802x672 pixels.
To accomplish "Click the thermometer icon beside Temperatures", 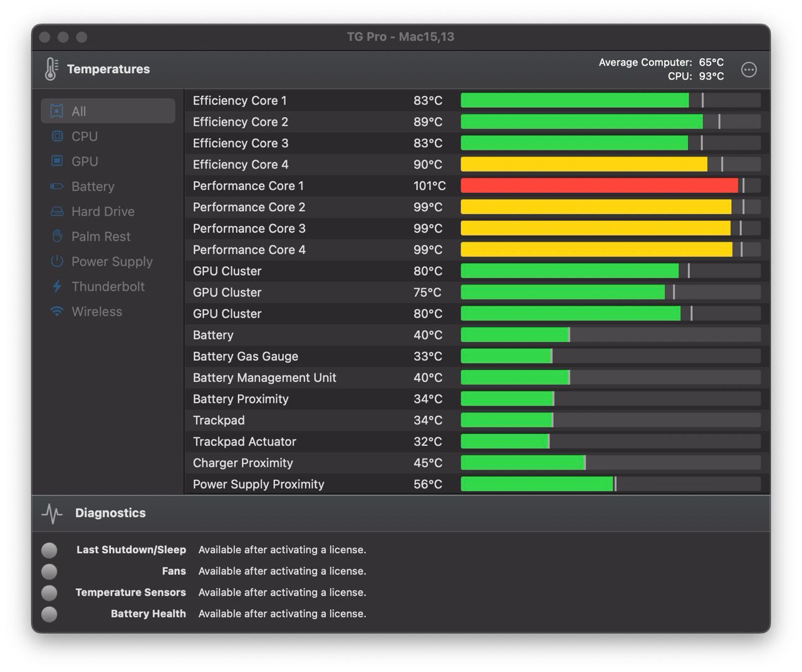I will 51,69.
